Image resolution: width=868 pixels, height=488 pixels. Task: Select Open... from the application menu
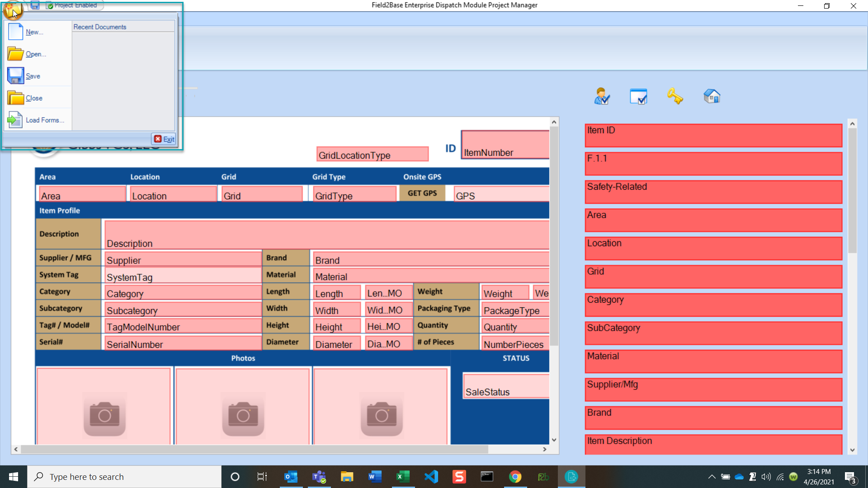36,54
